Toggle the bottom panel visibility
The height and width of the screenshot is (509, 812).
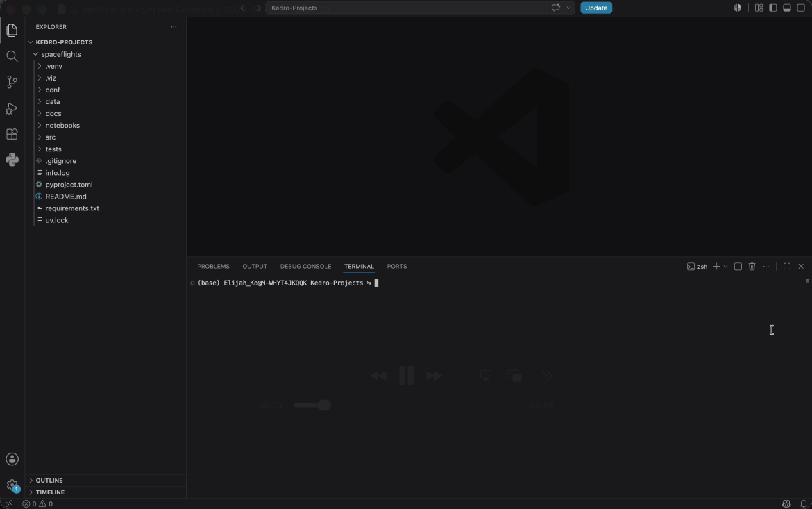pyautogui.click(x=786, y=8)
